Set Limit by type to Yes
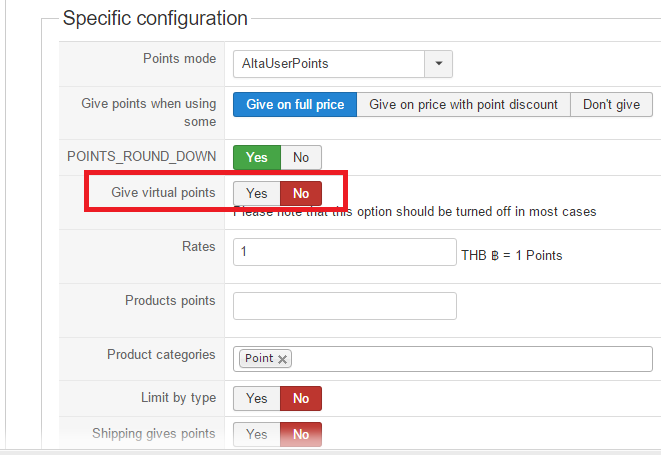This screenshot has width=661, height=455. tap(257, 398)
